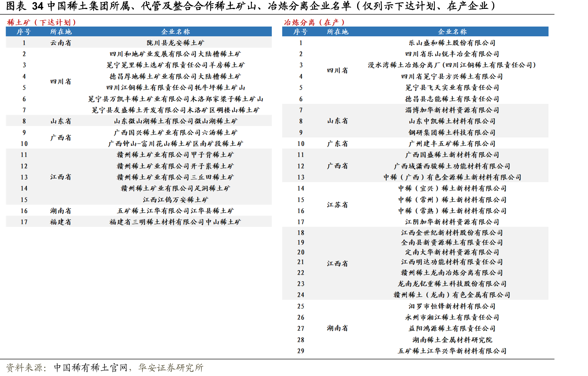Click '德昌县志能稀土有限责任公司'
The image size is (588, 376).
coord(452,99)
